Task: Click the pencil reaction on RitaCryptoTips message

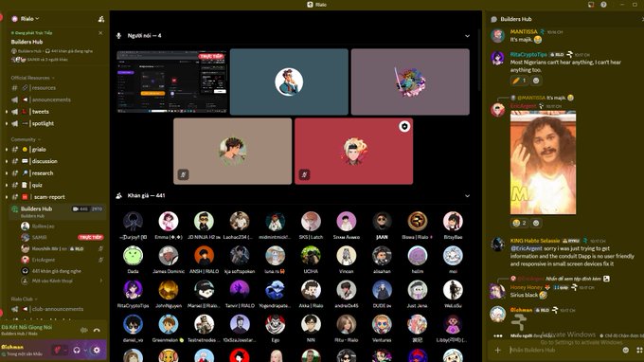Action: 519,81
